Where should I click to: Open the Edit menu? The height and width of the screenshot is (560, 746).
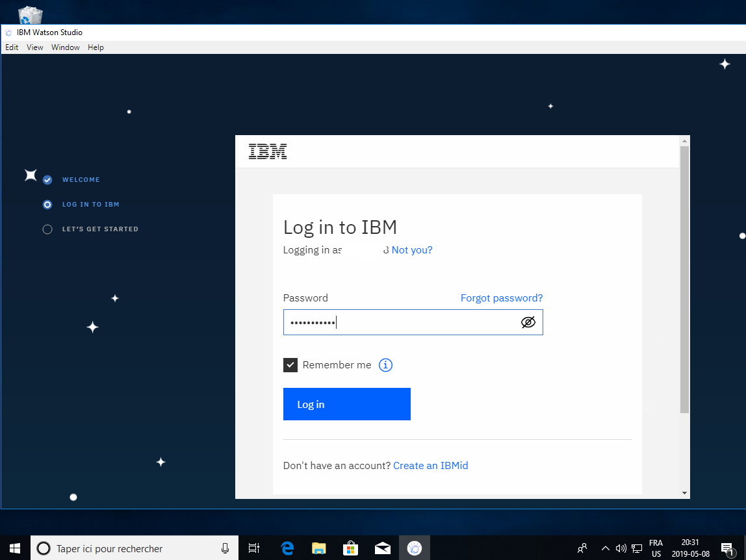pos(12,47)
